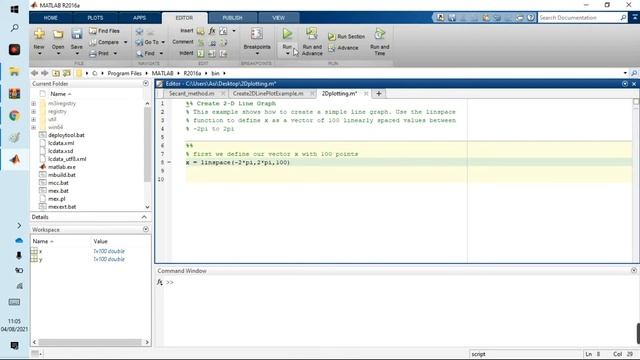Screen dimensions: 640x360
Task: Switch to Secant_method.m editor tab
Action: point(192,93)
